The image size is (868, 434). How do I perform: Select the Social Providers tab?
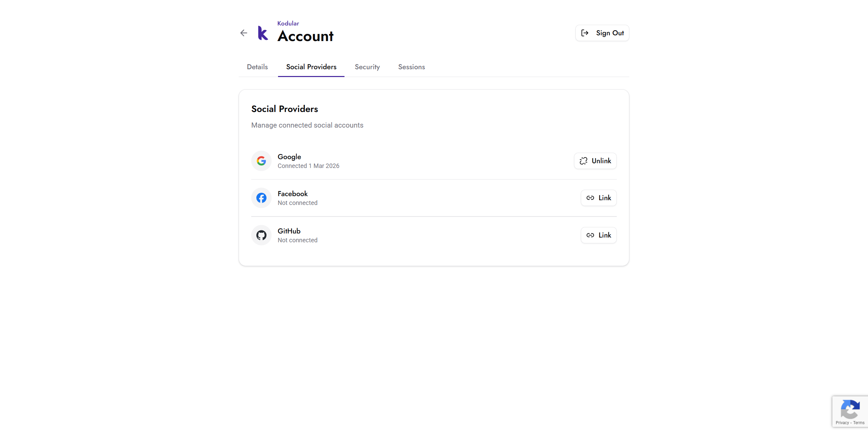(311, 67)
